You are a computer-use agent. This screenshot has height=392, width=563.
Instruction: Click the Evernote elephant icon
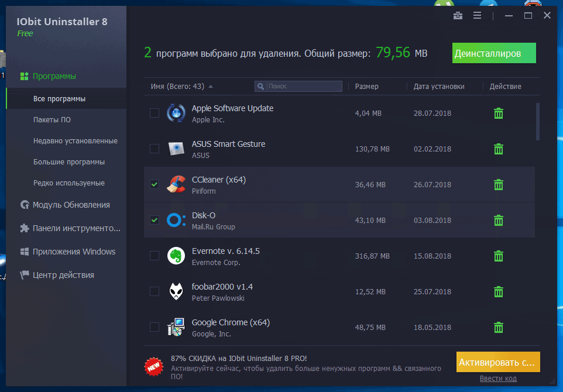[x=176, y=256]
